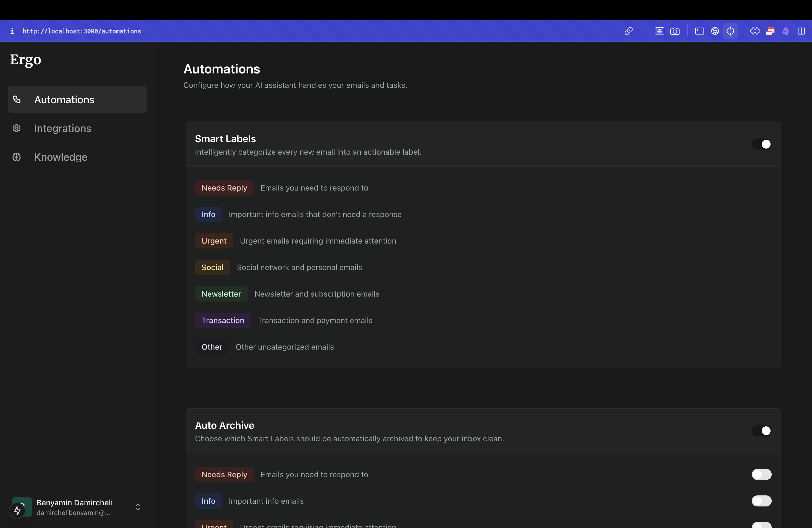Click the localhost URL address field

point(82,31)
